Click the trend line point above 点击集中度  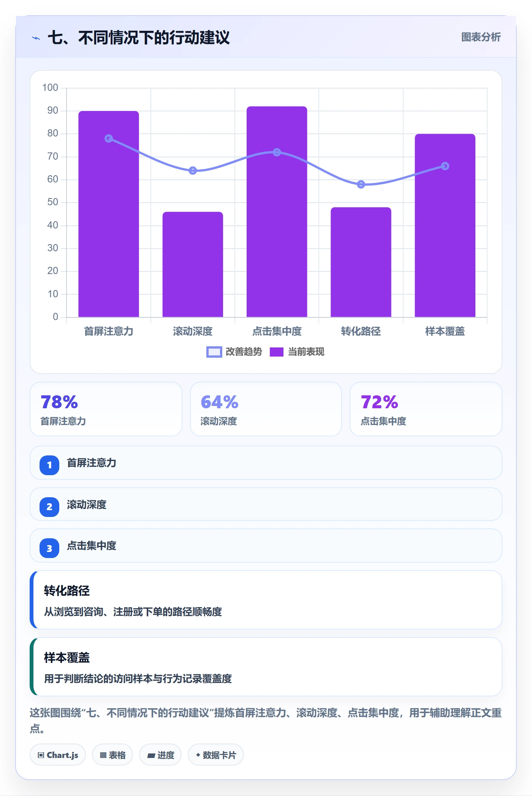pyautogui.click(x=277, y=152)
